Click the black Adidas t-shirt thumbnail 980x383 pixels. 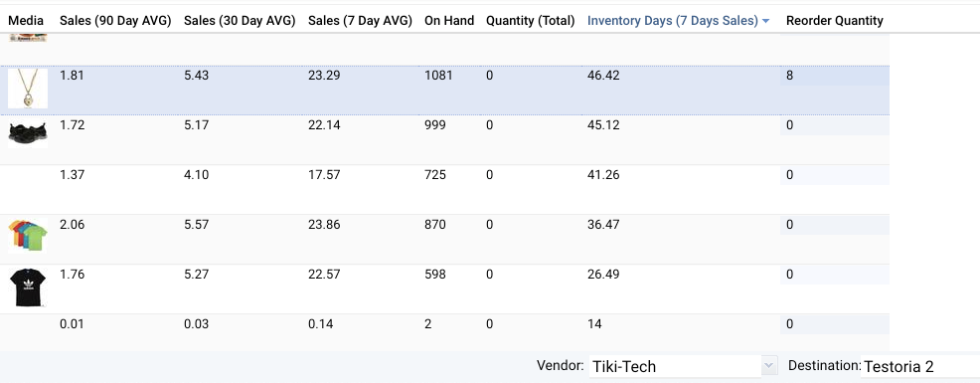point(28,287)
